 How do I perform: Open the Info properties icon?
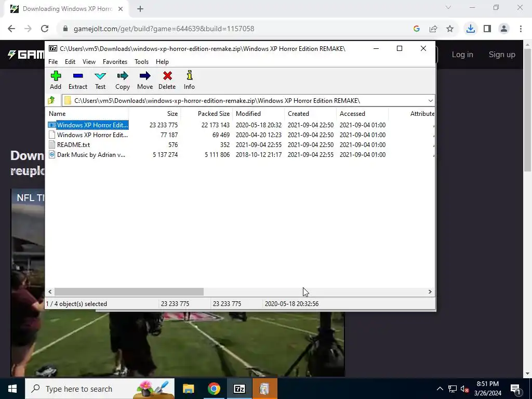(x=189, y=75)
